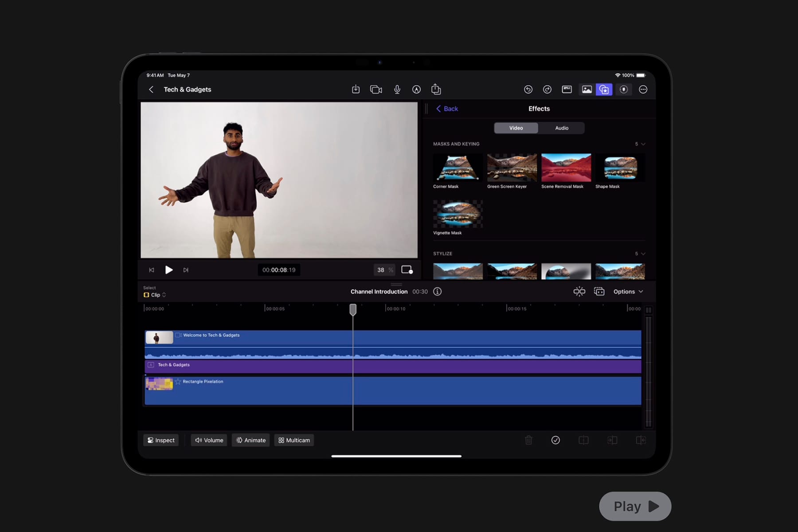798x532 pixels.
Task: Go back from Tech & Gadgets project
Action: click(151, 90)
